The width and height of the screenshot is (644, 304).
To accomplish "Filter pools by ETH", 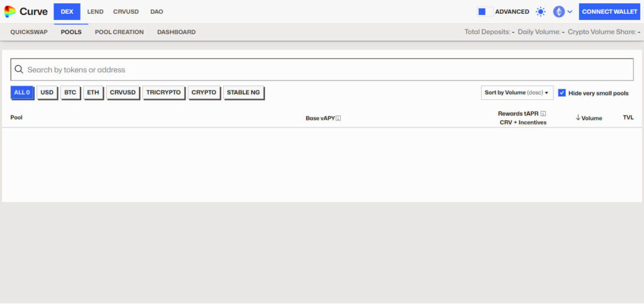I will (93, 93).
